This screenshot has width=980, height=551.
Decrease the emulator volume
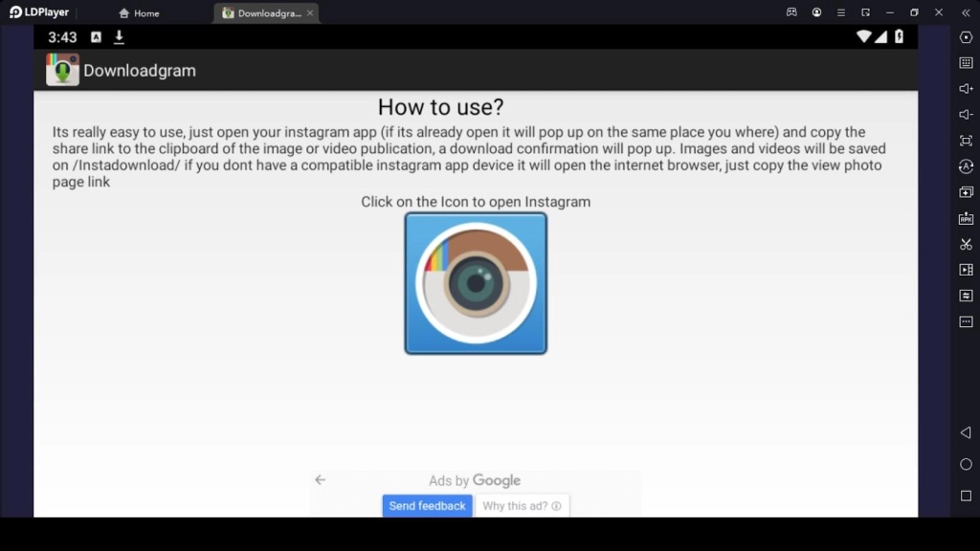[966, 116]
